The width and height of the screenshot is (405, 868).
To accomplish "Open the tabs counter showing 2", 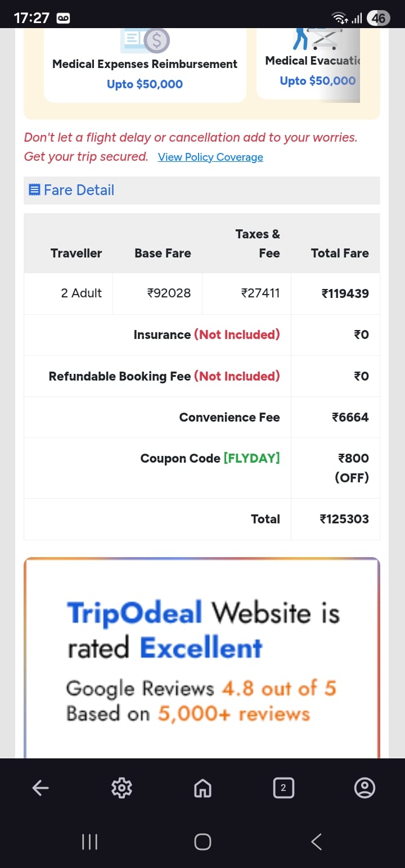I will click(x=283, y=788).
